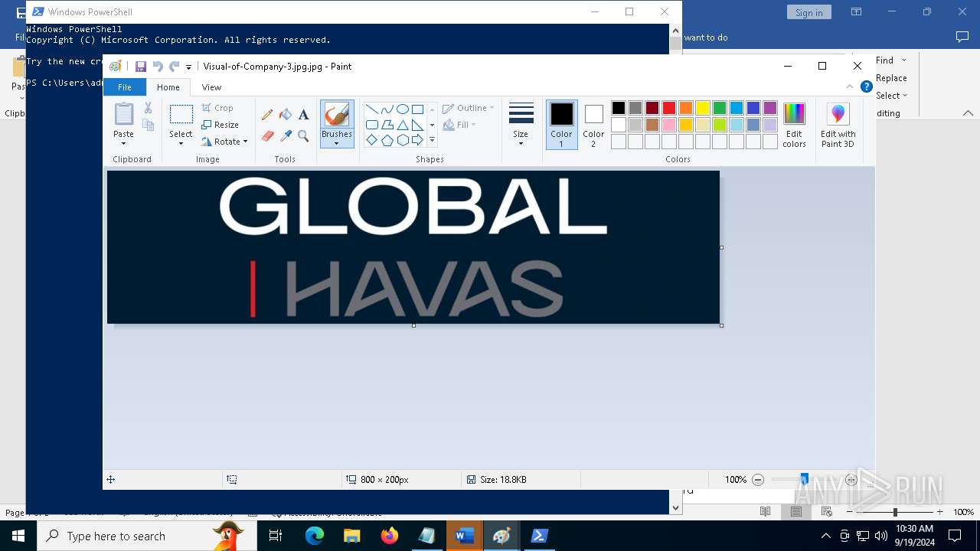
Task: Open Microsoft Edge from taskbar
Action: point(315,536)
